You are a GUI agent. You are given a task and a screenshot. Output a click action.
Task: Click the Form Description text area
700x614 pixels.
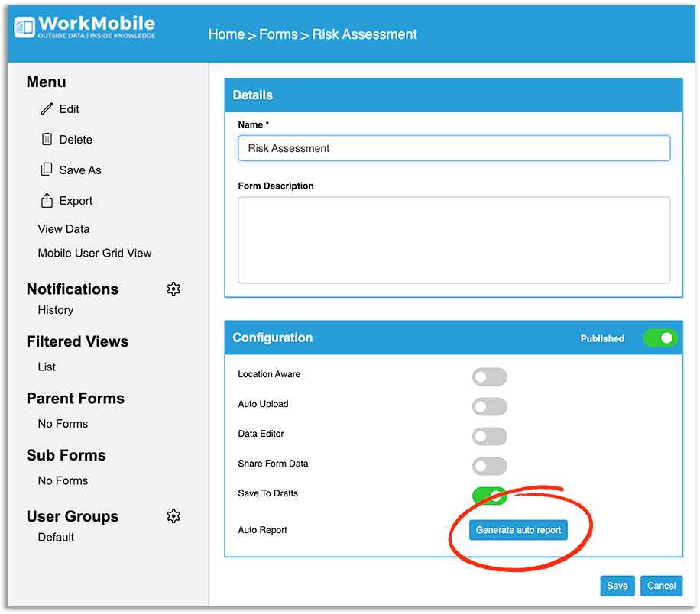[x=454, y=240]
